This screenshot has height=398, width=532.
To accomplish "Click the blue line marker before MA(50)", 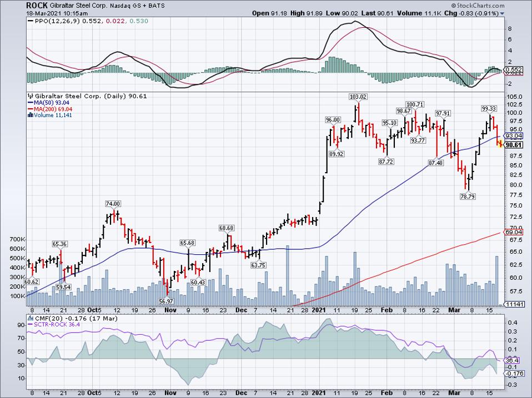I will click(31, 103).
